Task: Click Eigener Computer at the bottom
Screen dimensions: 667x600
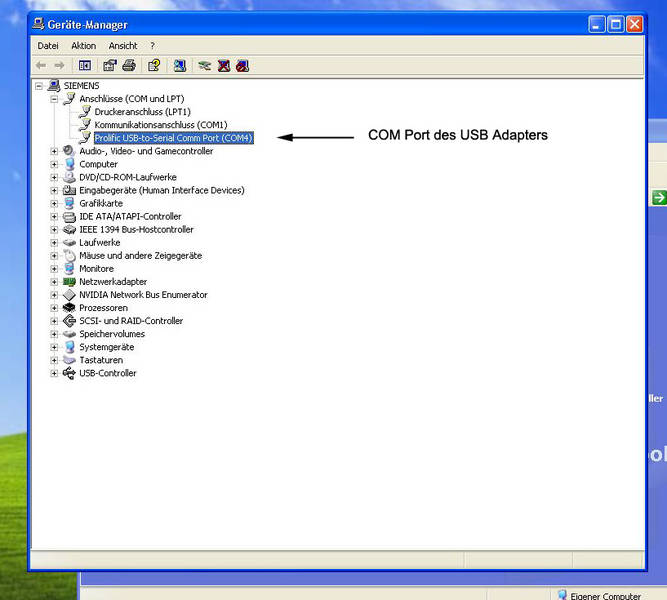Action: point(605,596)
